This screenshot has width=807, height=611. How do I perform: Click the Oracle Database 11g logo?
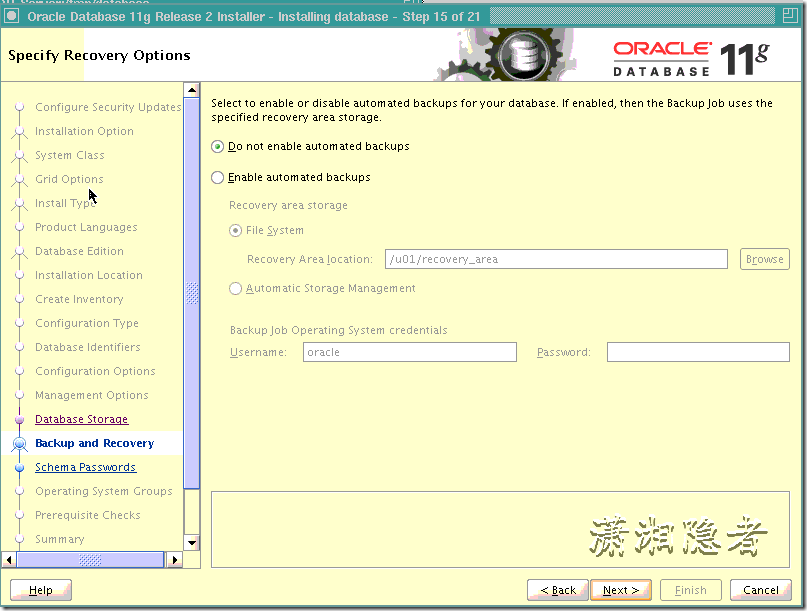(x=696, y=56)
